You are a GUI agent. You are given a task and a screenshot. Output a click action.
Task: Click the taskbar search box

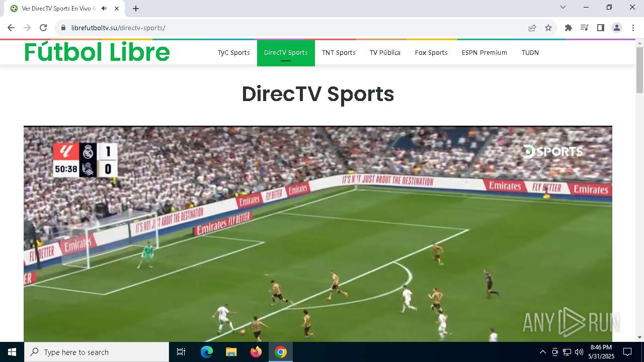point(97,352)
